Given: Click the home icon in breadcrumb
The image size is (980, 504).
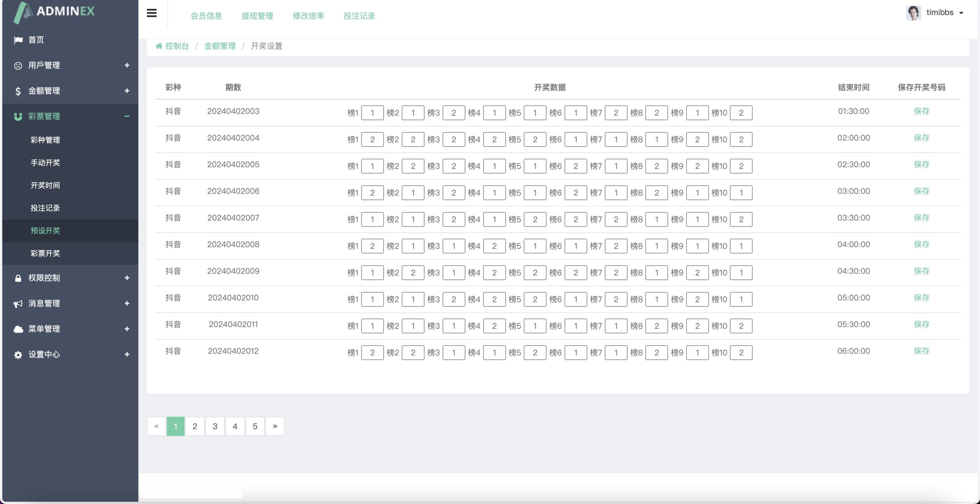Looking at the screenshot, I should (x=159, y=46).
